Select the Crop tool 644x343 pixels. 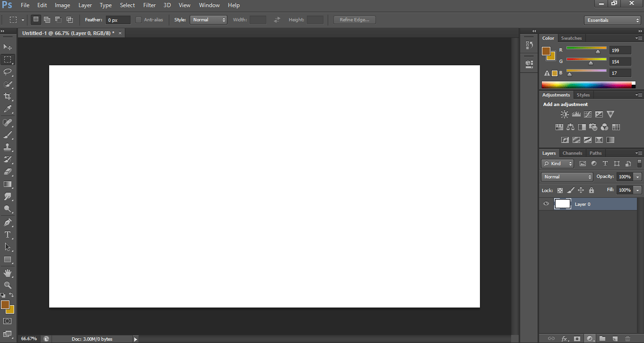[x=8, y=96]
